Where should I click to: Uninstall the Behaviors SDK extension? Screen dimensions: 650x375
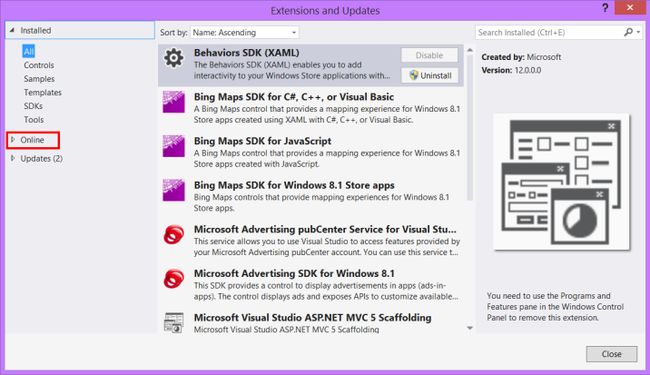pyautogui.click(x=429, y=75)
